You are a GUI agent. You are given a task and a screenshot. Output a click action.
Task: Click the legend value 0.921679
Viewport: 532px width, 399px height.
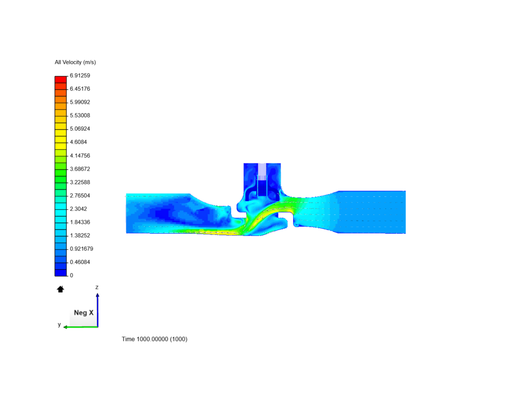point(81,249)
